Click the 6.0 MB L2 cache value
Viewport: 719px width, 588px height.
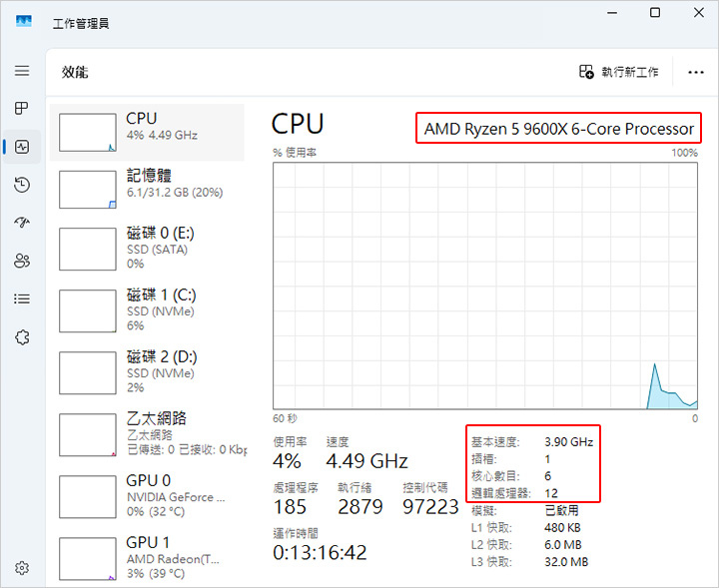[x=563, y=544]
